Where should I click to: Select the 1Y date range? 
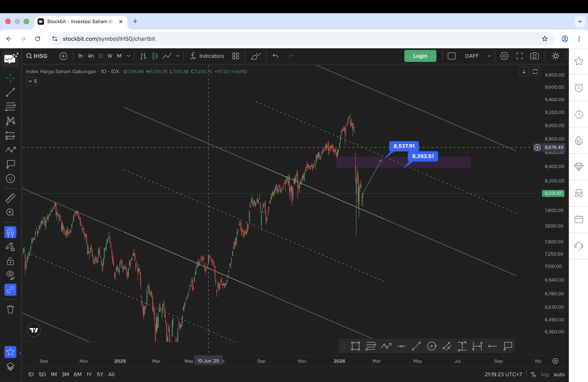click(x=89, y=374)
